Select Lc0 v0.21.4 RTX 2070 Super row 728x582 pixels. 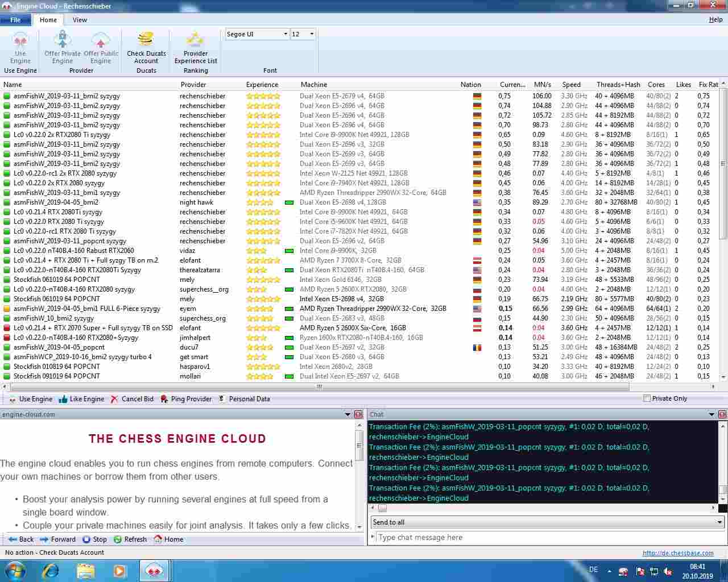click(359, 328)
